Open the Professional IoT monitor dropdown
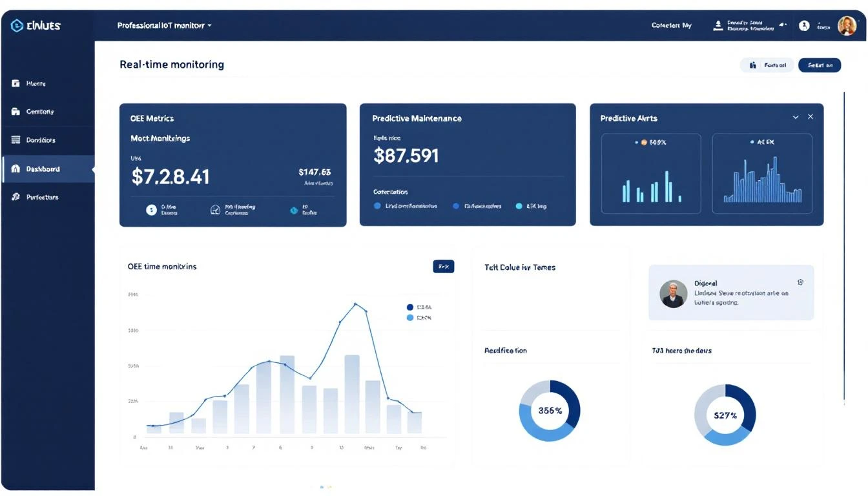The image size is (868, 496). pyautogui.click(x=161, y=25)
